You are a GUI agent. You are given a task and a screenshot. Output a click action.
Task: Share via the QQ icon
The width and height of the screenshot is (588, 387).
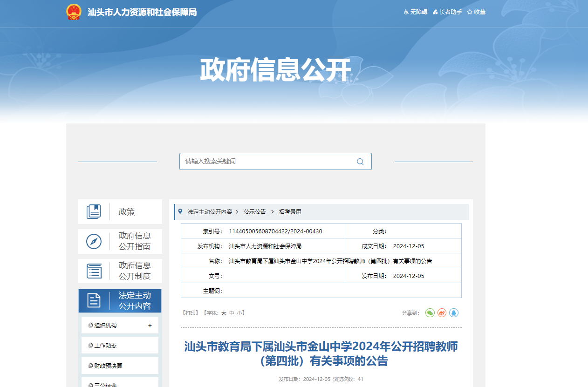pos(454,313)
